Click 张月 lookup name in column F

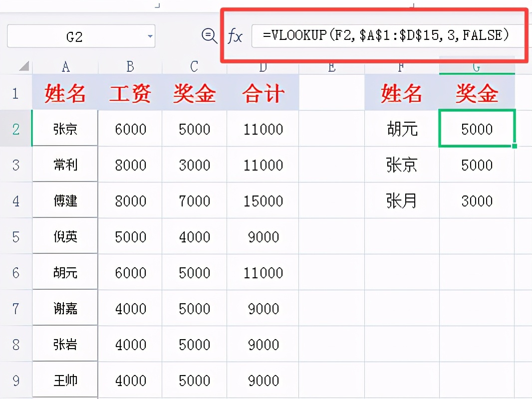(x=402, y=200)
